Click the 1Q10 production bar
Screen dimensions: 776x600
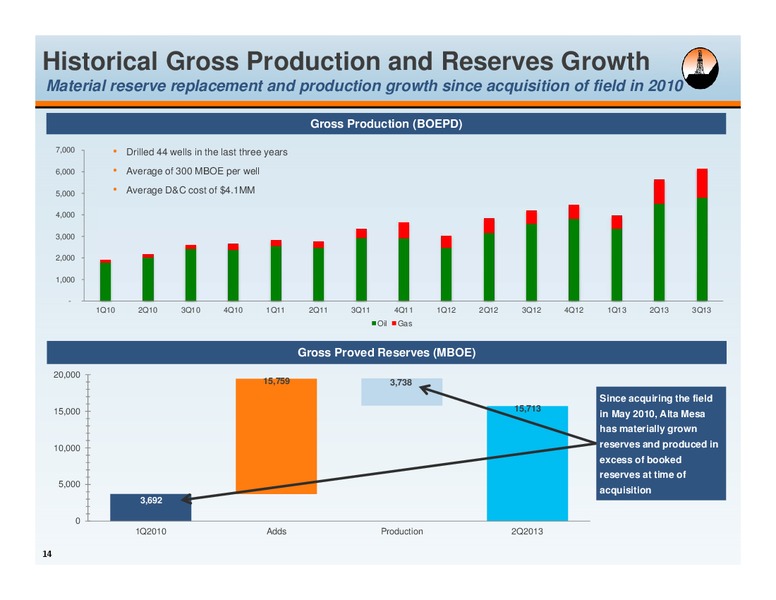(105, 280)
